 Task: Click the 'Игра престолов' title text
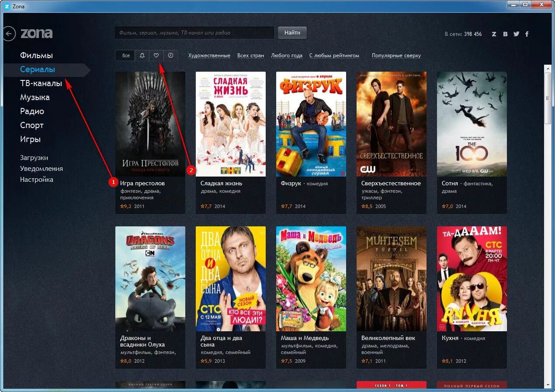pos(142,184)
